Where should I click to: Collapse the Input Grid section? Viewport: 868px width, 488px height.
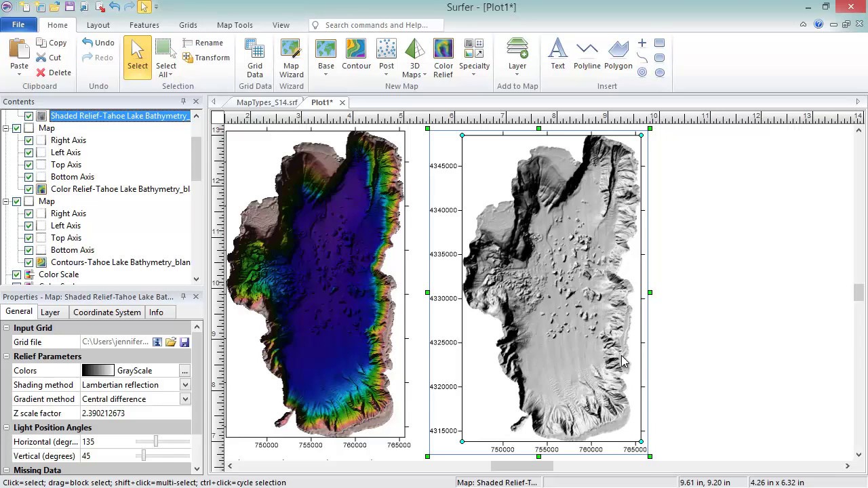point(6,328)
